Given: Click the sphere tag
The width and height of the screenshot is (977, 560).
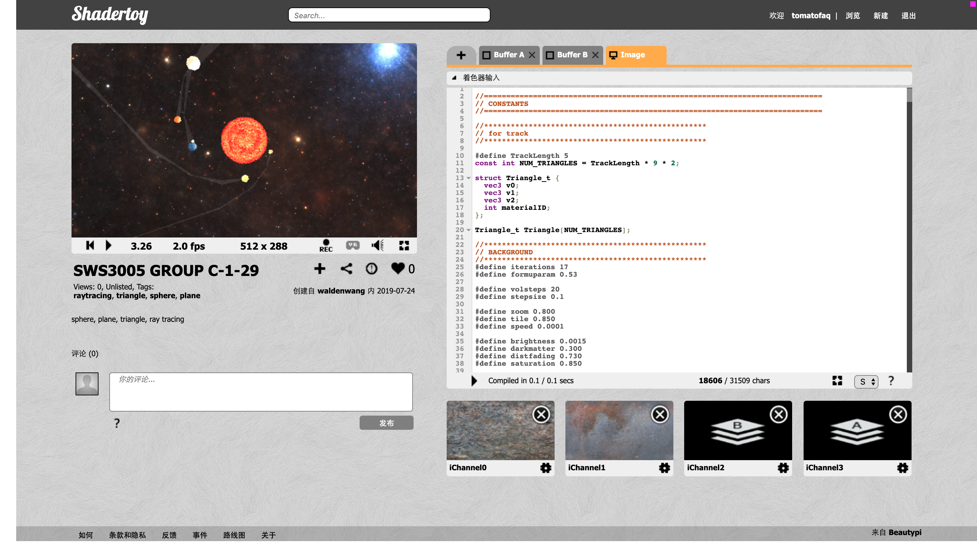Looking at the screenshot, I should pos(162,296).
